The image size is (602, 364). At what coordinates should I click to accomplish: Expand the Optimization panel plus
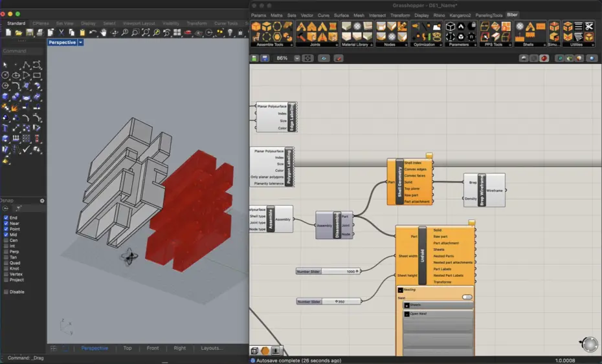[x=440, y=45]
